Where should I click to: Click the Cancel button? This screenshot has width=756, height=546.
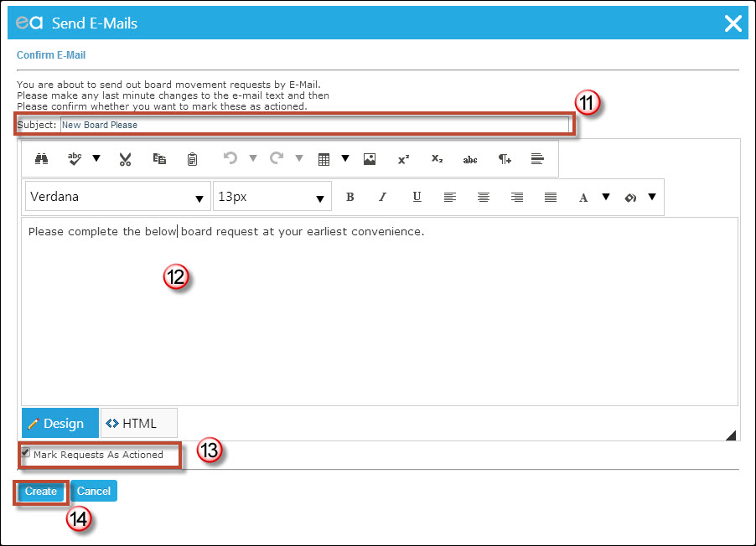[x=94, y=491]
